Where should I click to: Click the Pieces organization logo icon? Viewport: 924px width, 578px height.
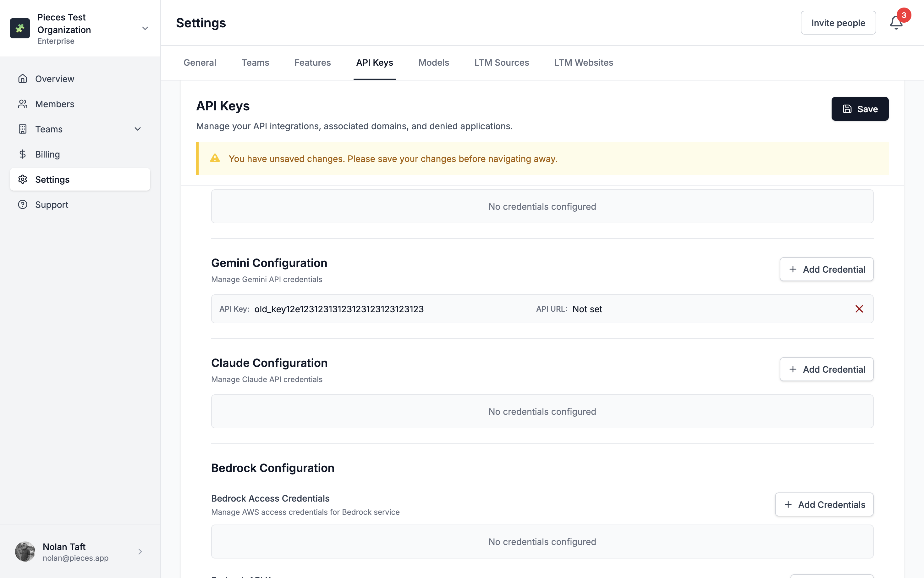tap(20, 28)
